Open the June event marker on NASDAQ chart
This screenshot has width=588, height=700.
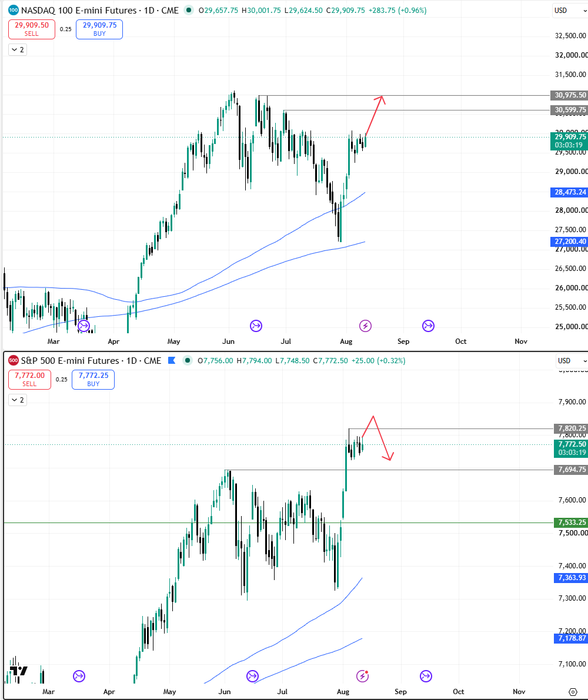[x=256, y=326]
